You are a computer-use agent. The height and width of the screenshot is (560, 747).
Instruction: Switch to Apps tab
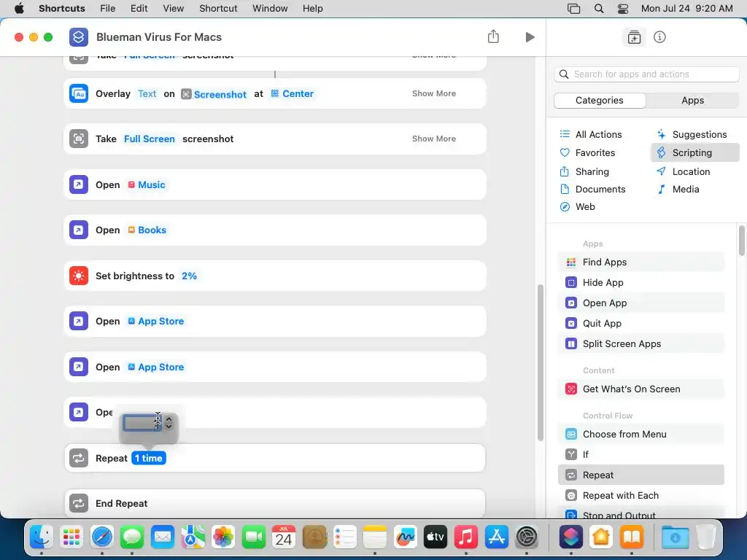692,101
